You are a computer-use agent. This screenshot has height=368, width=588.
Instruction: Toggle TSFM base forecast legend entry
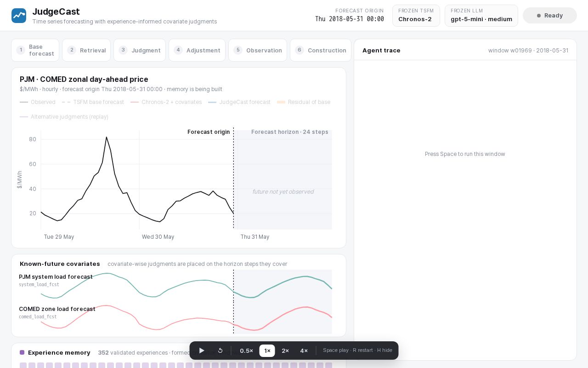(93, 102)
